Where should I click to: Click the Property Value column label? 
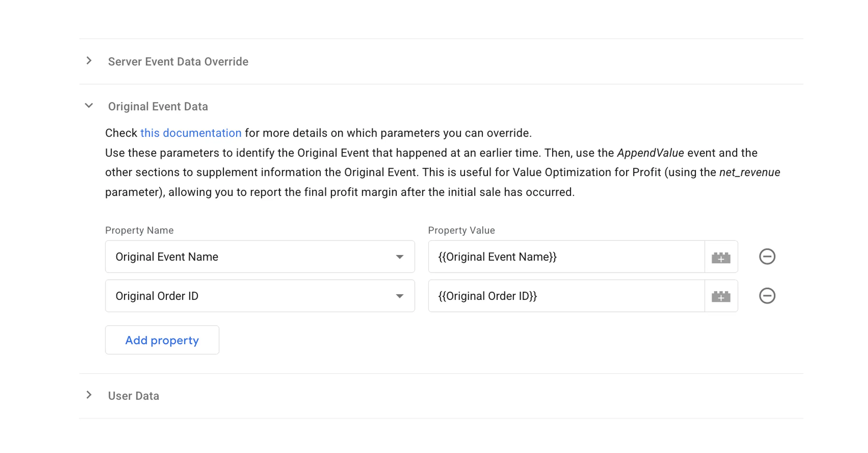pyautogui.click(x=461, y=230)
